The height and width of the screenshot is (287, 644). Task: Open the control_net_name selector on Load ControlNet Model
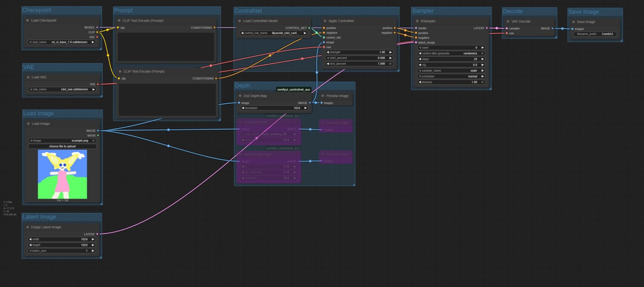pos(274,33)
